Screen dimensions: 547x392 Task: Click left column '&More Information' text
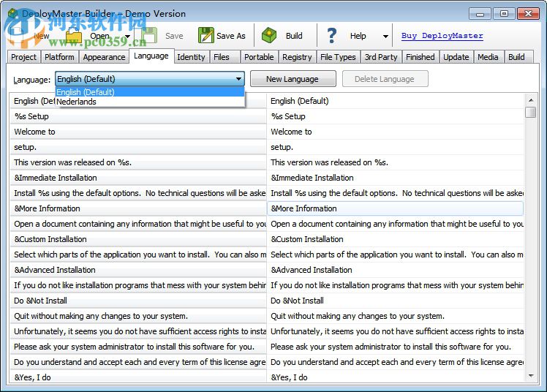47,208
